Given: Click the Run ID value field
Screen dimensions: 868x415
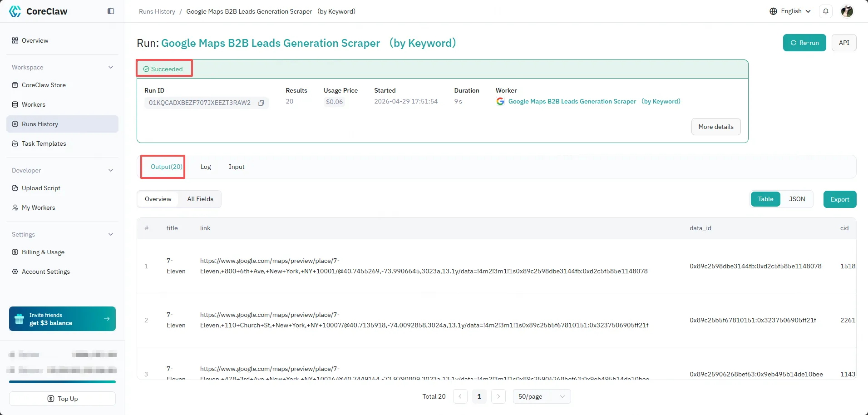Looking at the screenshot, I should (207, 103).
